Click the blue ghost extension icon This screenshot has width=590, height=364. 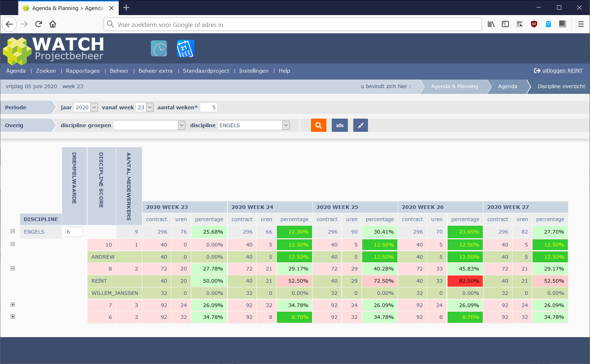(548, 24)
